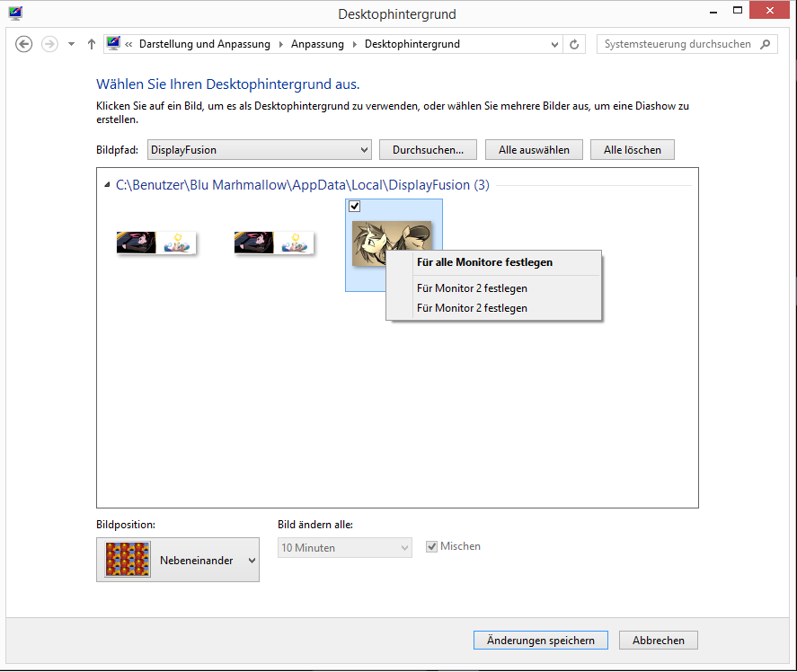Open the Bildposition Nebeneinander dropdown
This screenshot has width=797, height=672.
[x=178, y=560]
